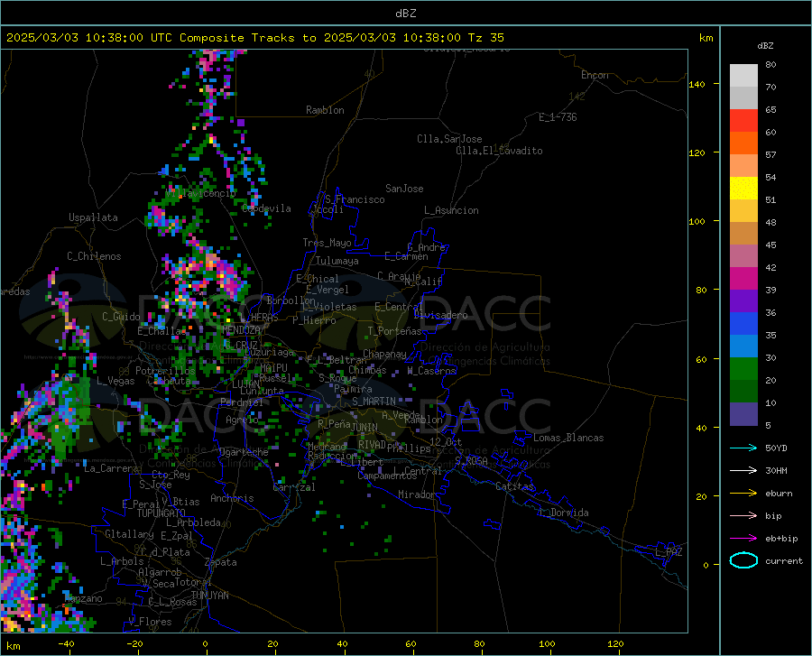Click the dotted yellow 51 dBZ swatch
Image resolution: width=812 pixels, height=656 pixels.
pos(743,189)
